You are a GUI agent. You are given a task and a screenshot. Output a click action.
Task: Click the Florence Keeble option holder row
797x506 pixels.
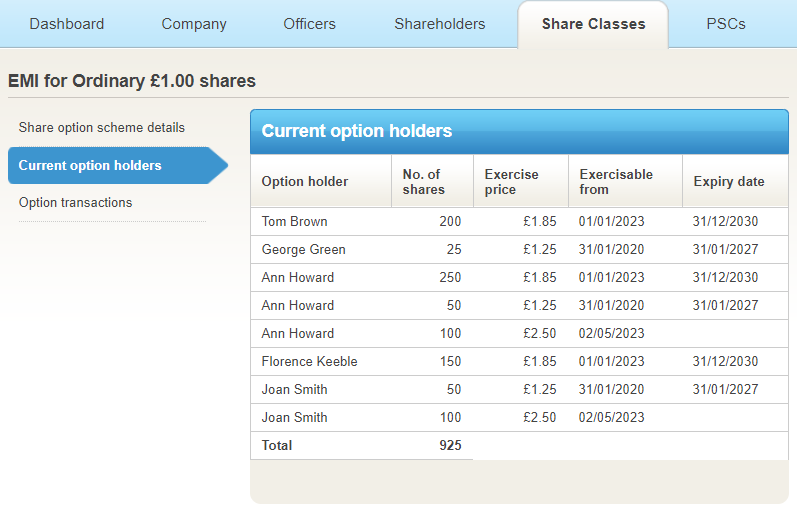[x=309, y=362]
